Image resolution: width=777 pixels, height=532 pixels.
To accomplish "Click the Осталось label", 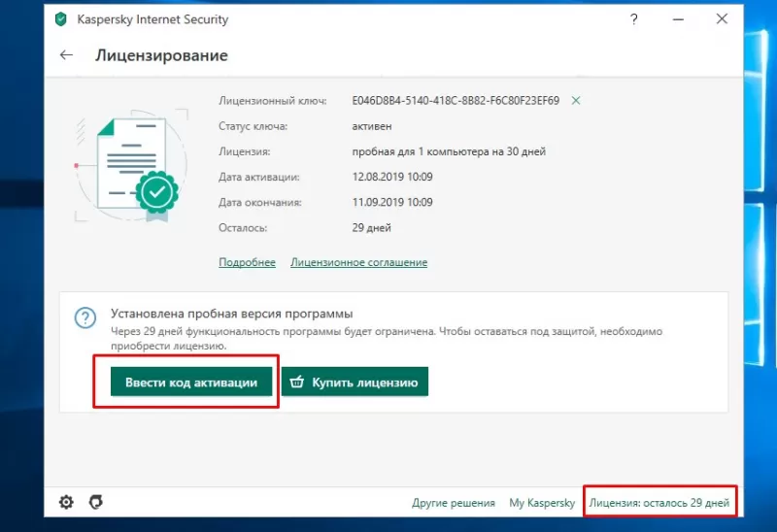I will [x=243, y=228].
